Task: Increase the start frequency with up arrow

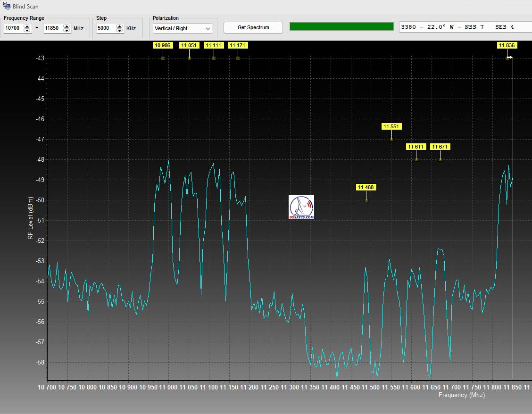Action: (x=27, y=26)
